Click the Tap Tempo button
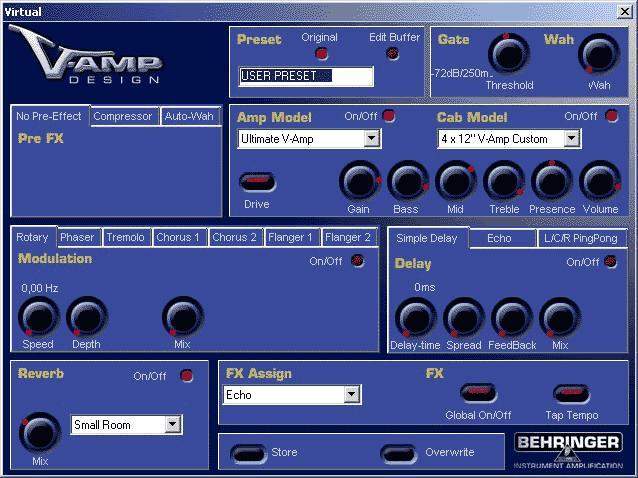The image size is (638, 478). [x=572, y=393]
